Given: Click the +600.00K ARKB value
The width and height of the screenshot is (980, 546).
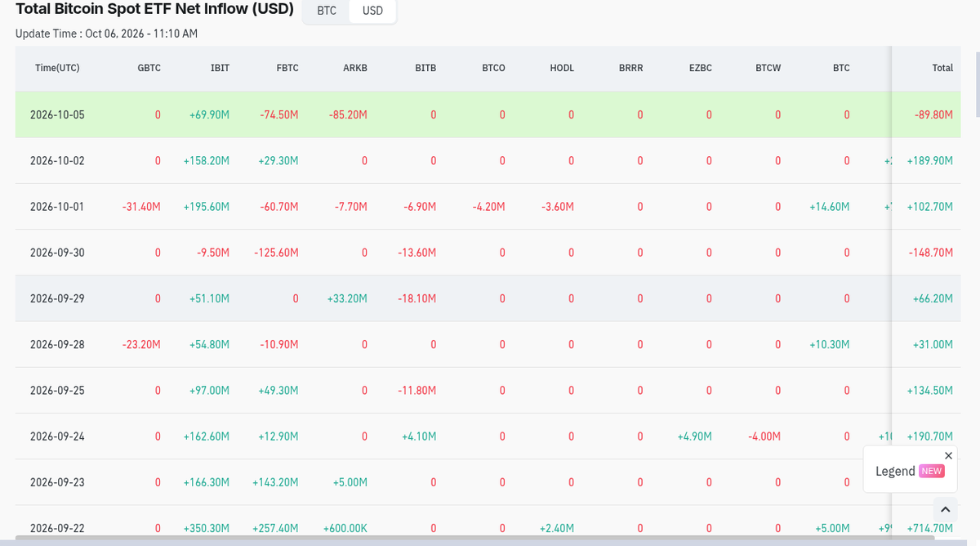Looking at the screenshot, I should pos(345,528).
